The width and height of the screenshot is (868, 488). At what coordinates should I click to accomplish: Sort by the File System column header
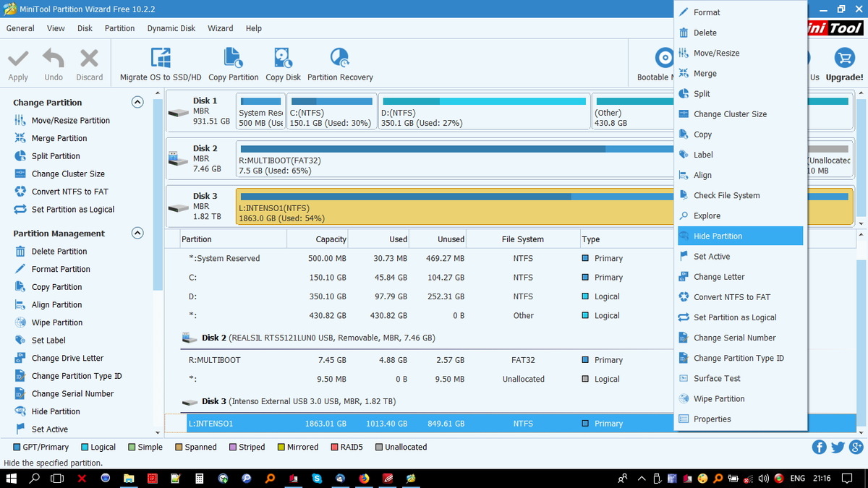[522, 239]
